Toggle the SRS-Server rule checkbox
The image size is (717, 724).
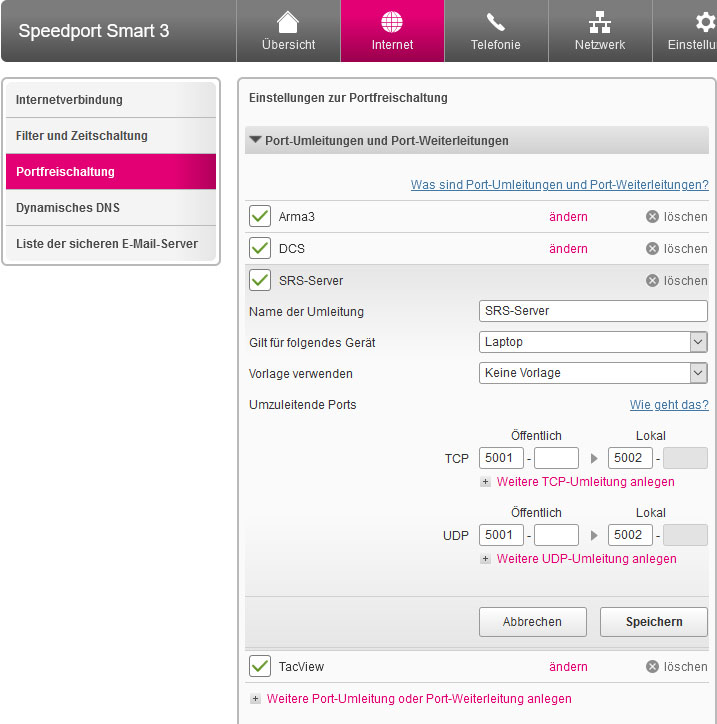pos(260,280)
